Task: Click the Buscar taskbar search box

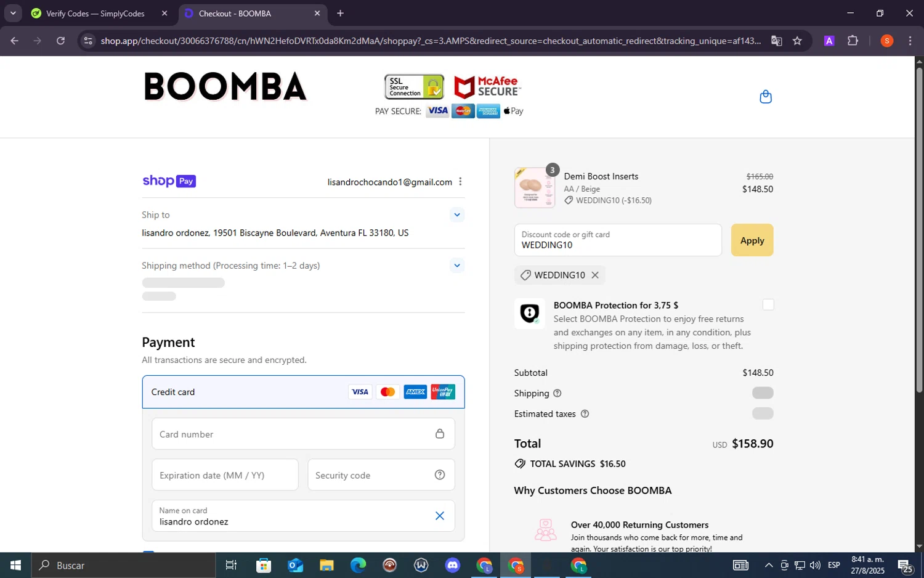Action: [123, 565]
